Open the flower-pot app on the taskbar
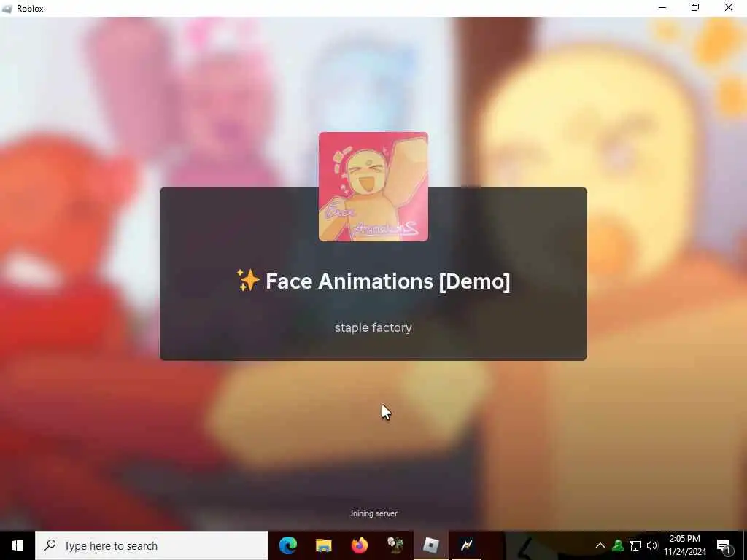 click(395, 545)
